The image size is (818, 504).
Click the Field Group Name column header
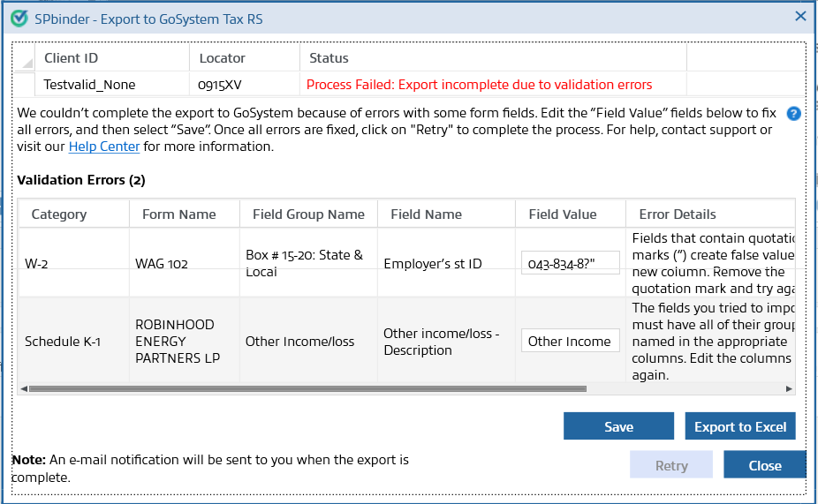click(308, 214)
